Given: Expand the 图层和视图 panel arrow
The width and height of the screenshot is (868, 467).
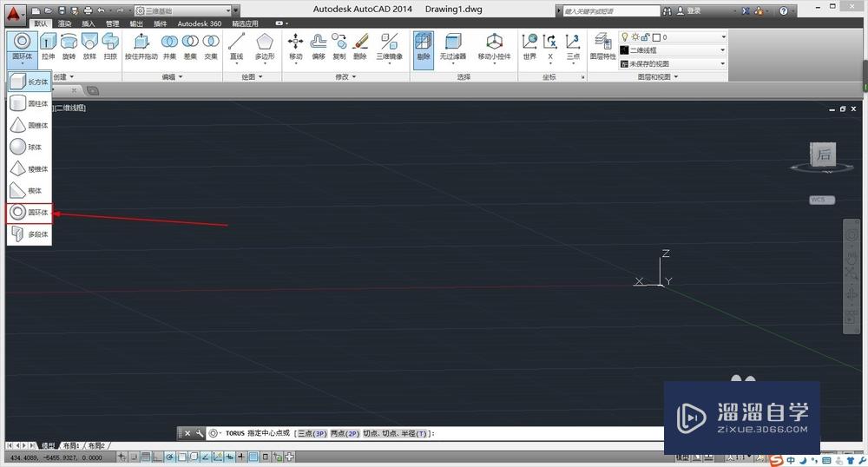Looking at the screenshot, I should tap(676, 77).
